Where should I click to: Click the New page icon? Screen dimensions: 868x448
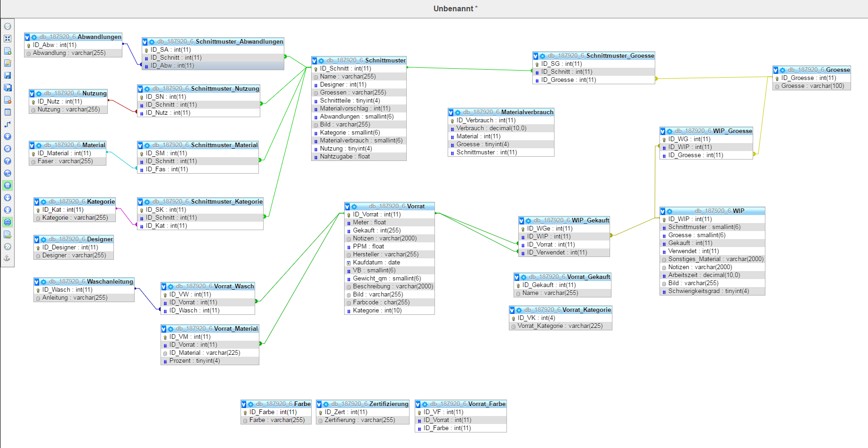[8, 51]
